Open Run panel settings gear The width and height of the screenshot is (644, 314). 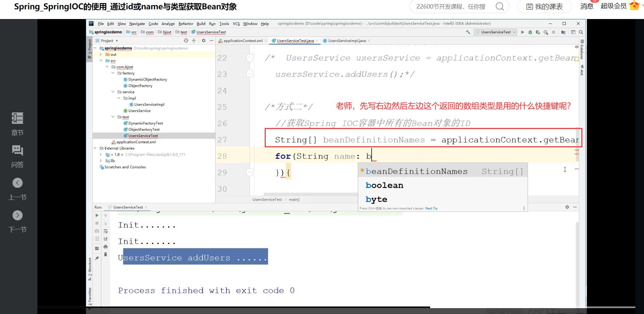[567, 207]
